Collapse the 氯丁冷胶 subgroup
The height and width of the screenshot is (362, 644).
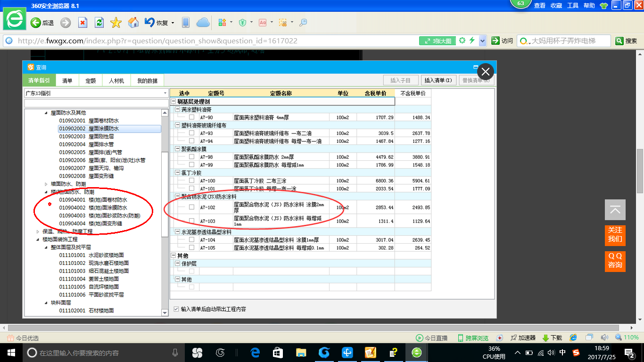[178, 173]
